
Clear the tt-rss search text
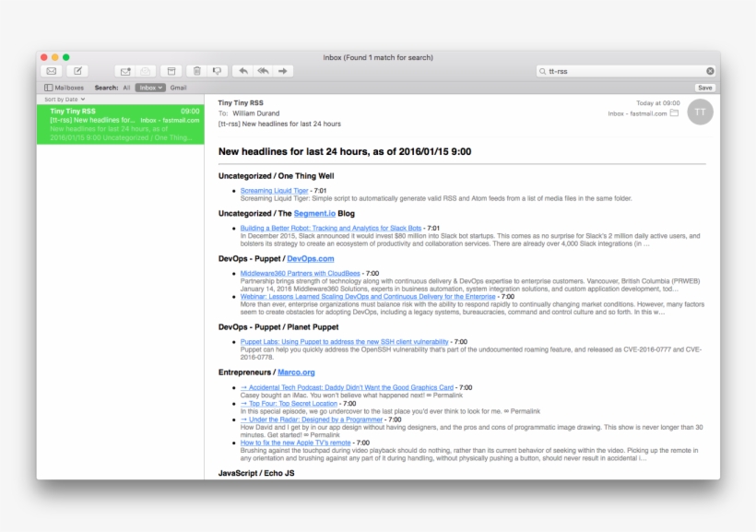pos(710,71)
